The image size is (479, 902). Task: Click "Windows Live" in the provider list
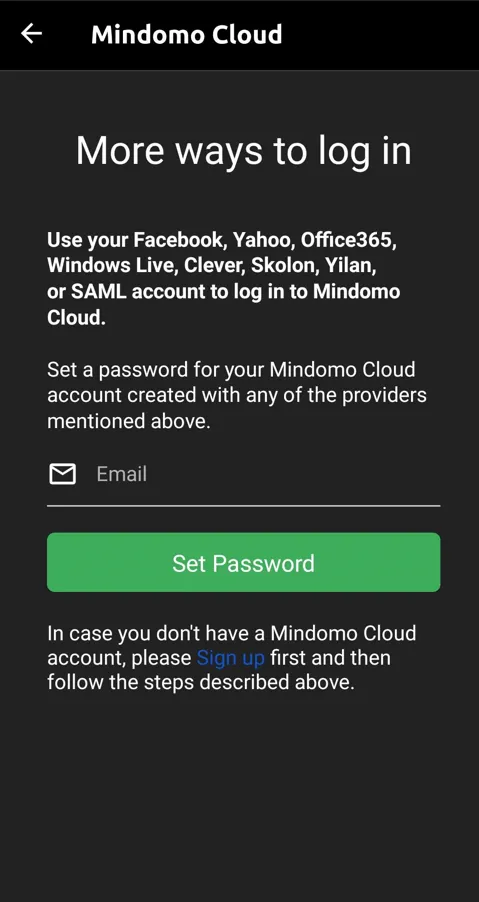pyautogui.click(x=112, y=266)
